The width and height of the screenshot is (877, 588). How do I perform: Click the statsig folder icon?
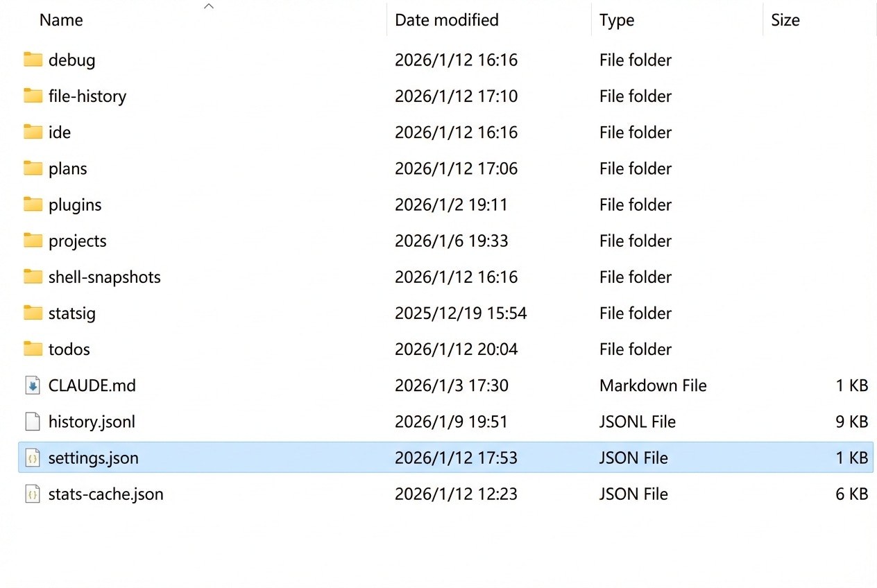coord(33,313)
